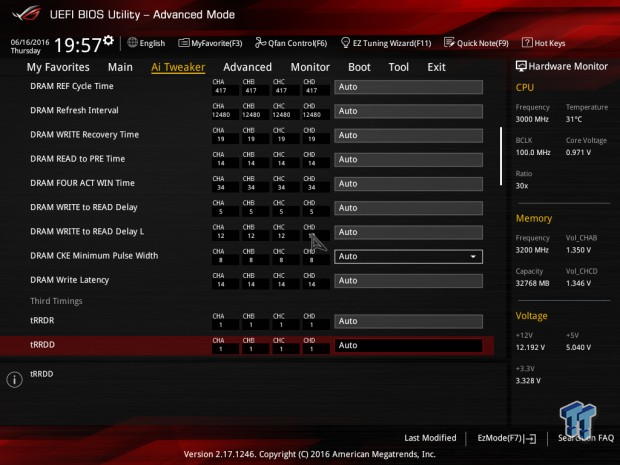620x465 pixels.
Task: Click the EzMode(F7) text label
Action: tap(499, 438)
